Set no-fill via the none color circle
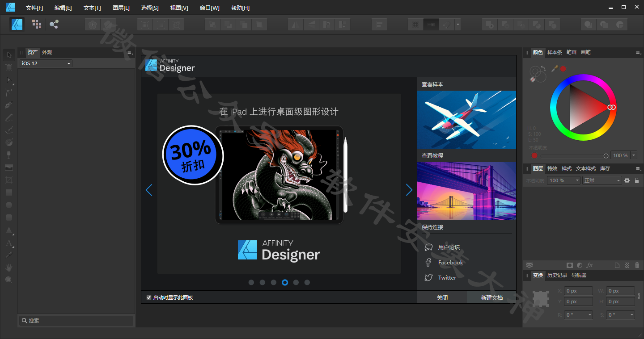The image size is (644, 339). point(533,79)
